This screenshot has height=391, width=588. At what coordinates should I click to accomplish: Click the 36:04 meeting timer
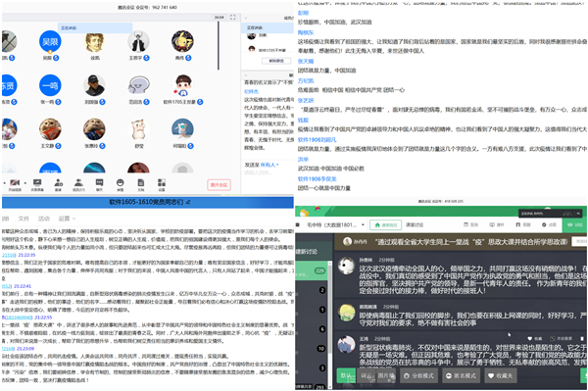(x=219, y=18)
